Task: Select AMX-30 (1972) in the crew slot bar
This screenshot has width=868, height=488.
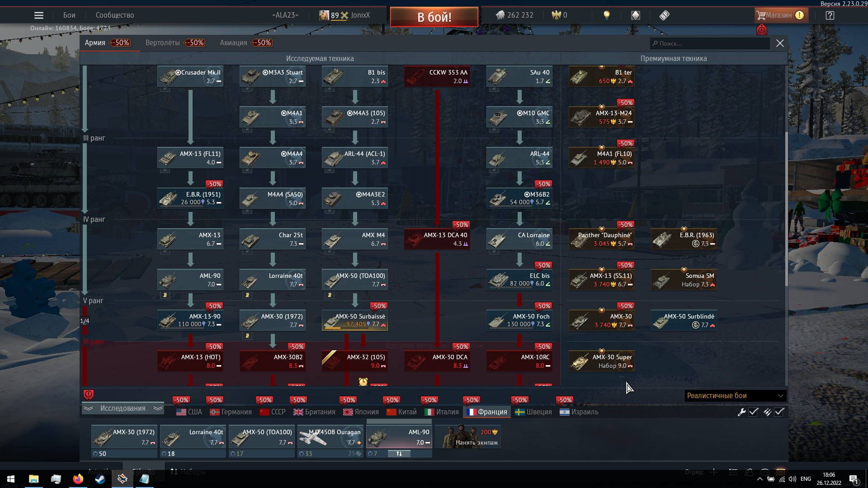Action: point(124,436)
